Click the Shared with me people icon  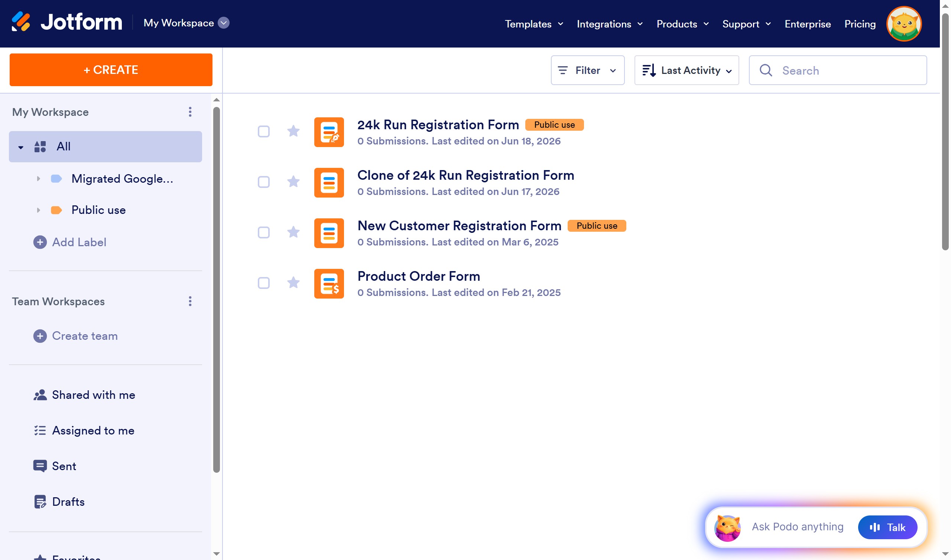[40, 395]
